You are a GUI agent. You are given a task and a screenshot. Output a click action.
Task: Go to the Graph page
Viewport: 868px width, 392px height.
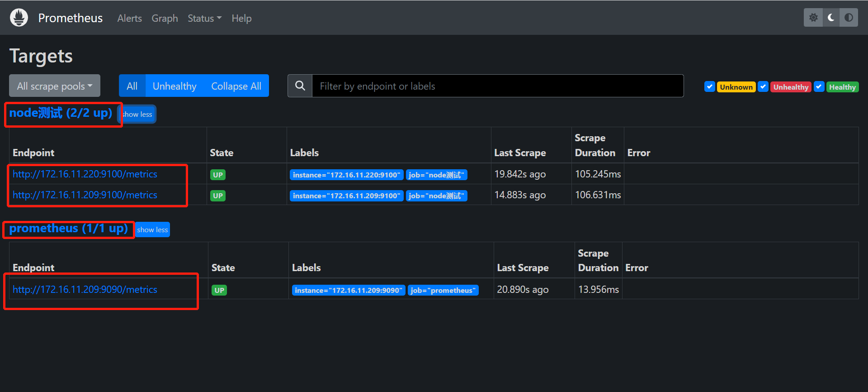165,18
